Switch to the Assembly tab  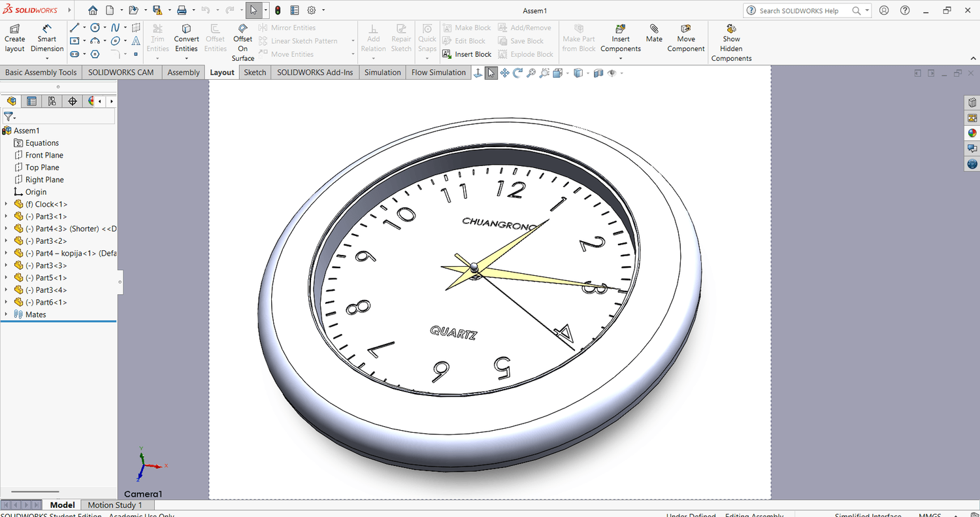(x=183, y=73)
